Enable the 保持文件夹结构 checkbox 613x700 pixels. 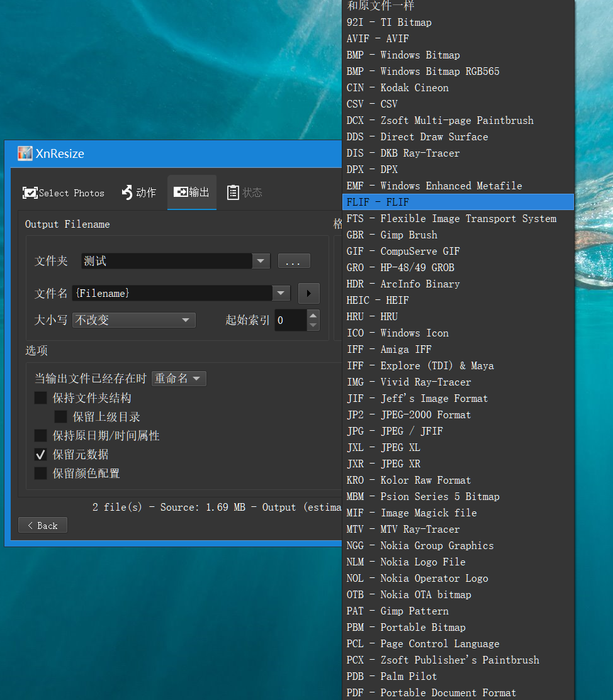tap(41, 397)
